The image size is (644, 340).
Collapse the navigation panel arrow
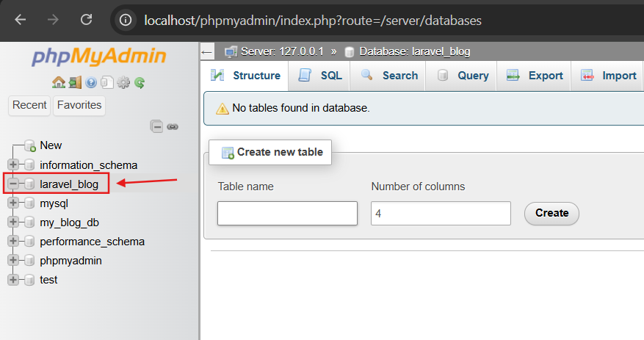(207, 52)
